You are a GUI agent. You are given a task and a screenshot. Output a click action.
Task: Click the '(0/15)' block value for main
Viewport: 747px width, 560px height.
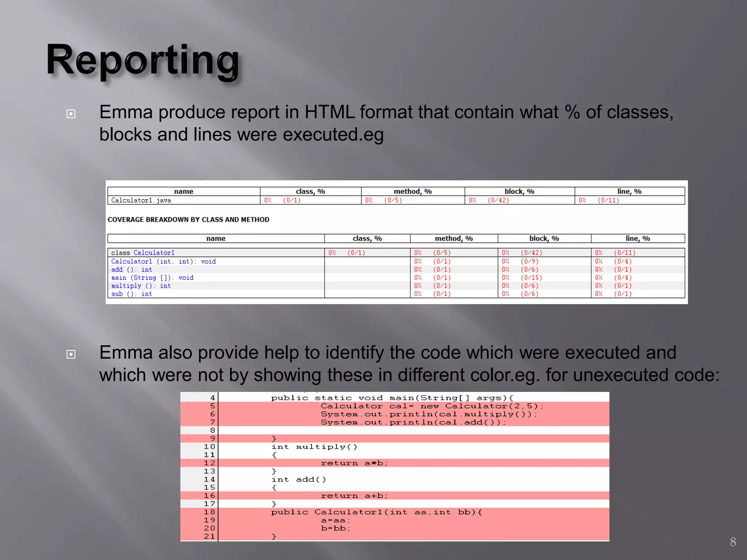point(531,277)
